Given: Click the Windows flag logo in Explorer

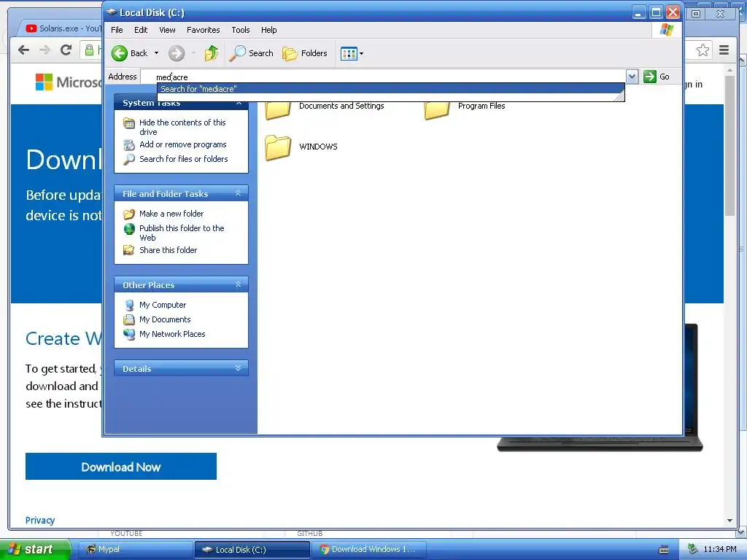Looking at the screenshot, I should point(667,30).
